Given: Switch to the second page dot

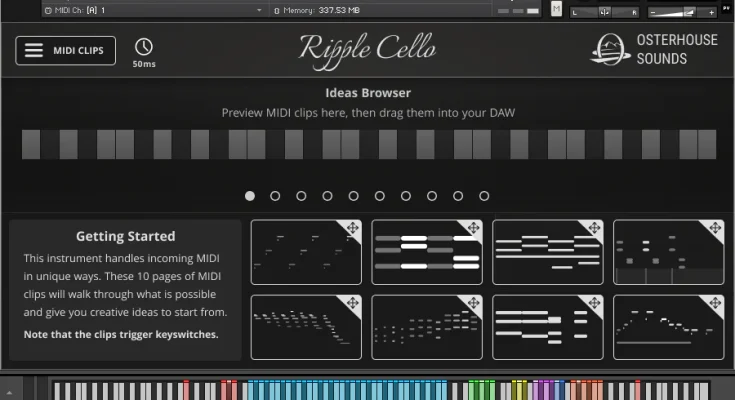Looking at the screenshot, I should (x=276, y=196).
